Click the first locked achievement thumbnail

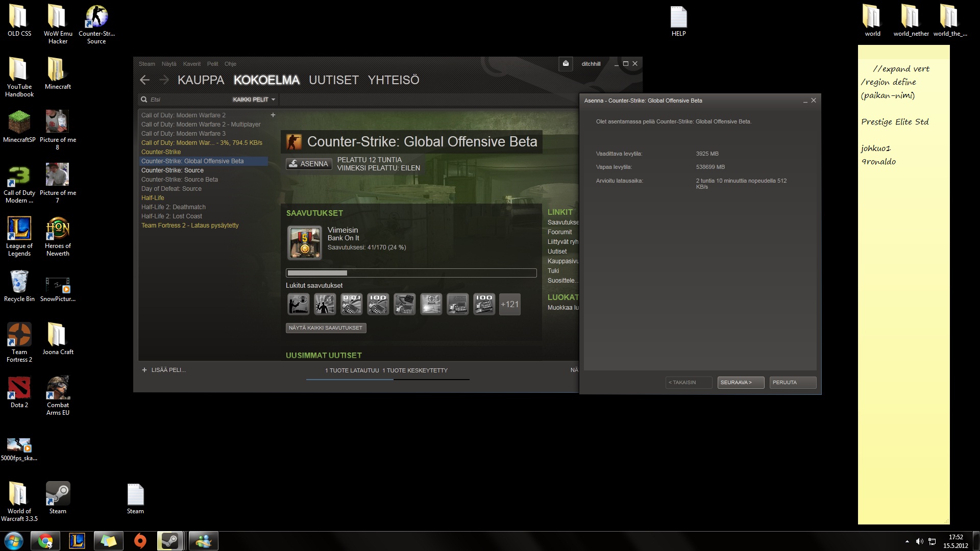tap(298, 305)
